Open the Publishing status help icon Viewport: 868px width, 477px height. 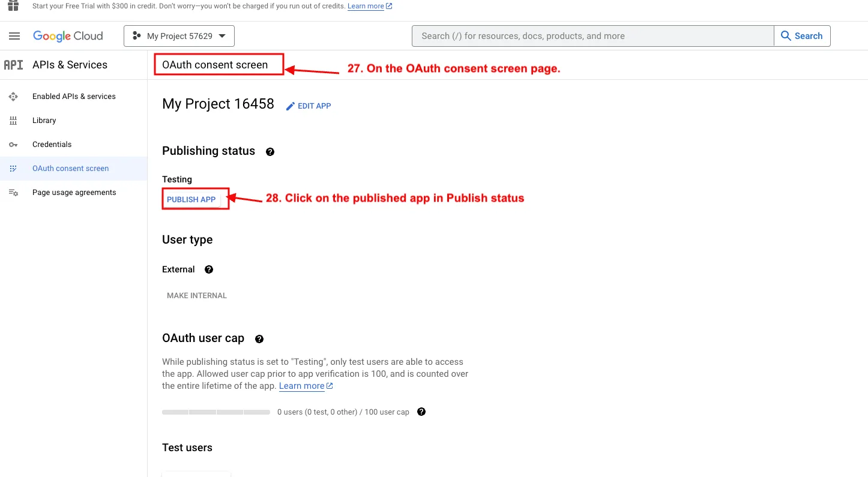pos(270,152)
